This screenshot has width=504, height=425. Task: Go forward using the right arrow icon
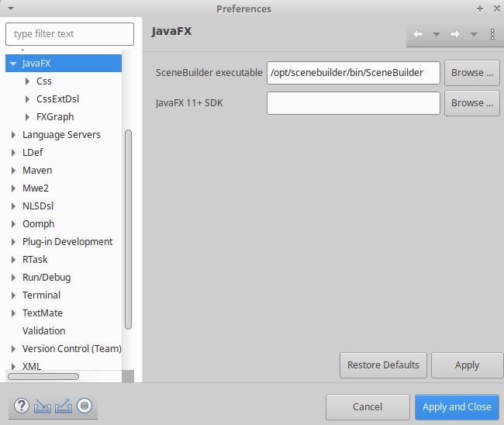click(x=455, y=34)
